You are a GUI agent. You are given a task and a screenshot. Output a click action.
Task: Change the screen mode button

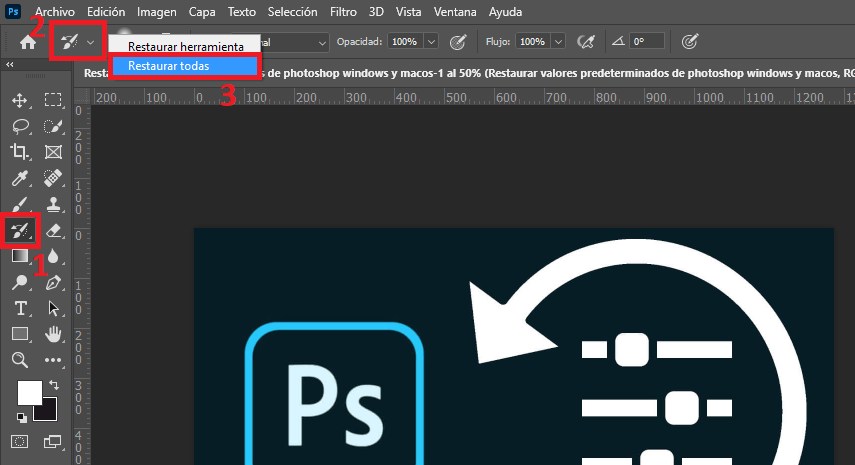[53, 442]
